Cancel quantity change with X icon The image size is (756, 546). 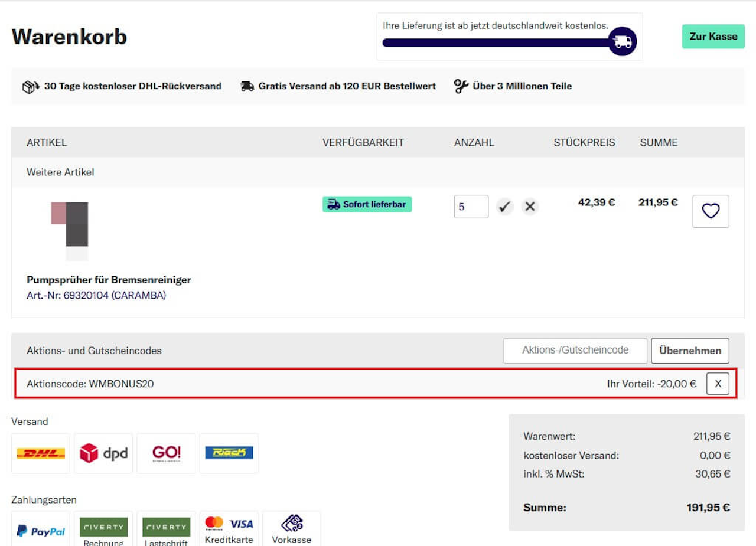tap(530, 207)
